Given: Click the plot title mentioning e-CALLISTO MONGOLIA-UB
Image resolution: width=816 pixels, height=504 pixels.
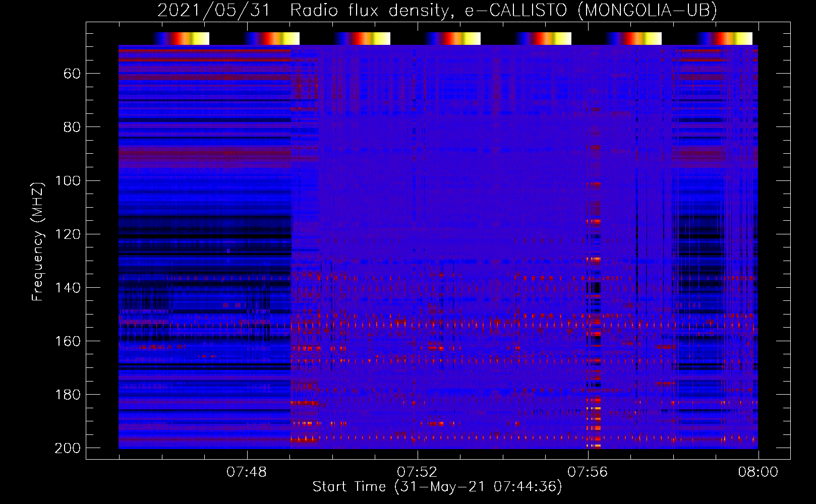Looking at the screenshot, I should pyautogui.click(x=437, y=10).
